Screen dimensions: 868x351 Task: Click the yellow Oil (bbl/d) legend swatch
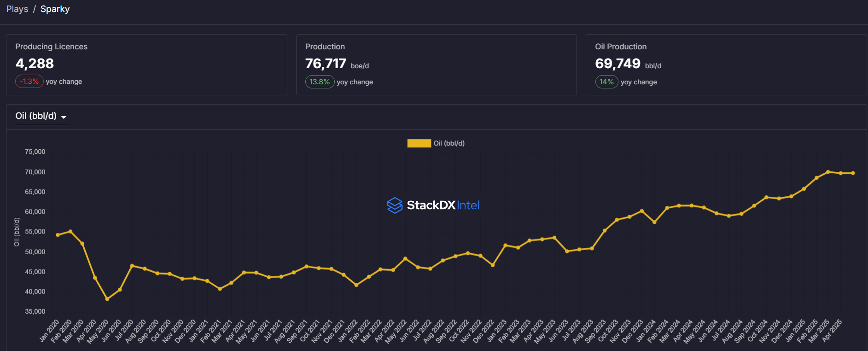point(419,143)
